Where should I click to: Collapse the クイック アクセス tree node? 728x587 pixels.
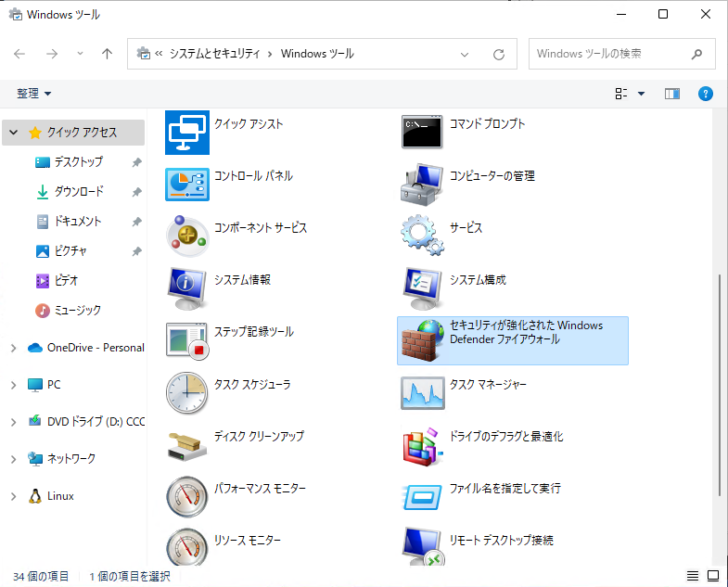14,133
